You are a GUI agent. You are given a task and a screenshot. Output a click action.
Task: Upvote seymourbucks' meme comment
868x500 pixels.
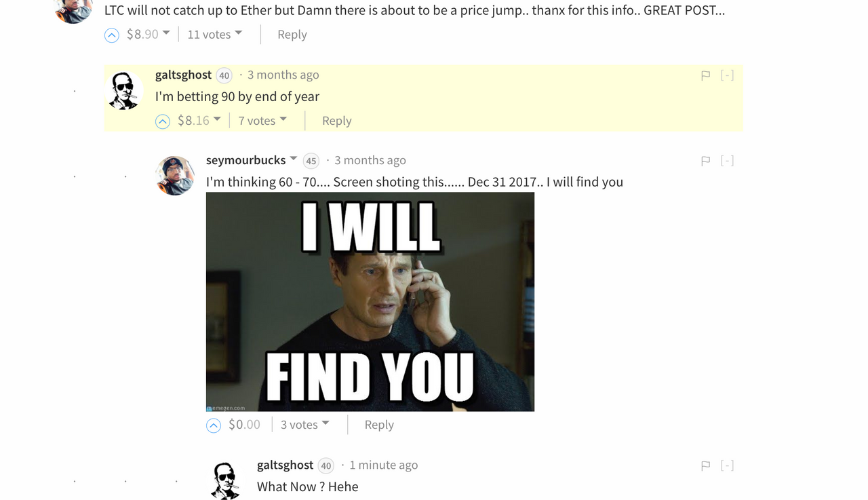[214, 425]
